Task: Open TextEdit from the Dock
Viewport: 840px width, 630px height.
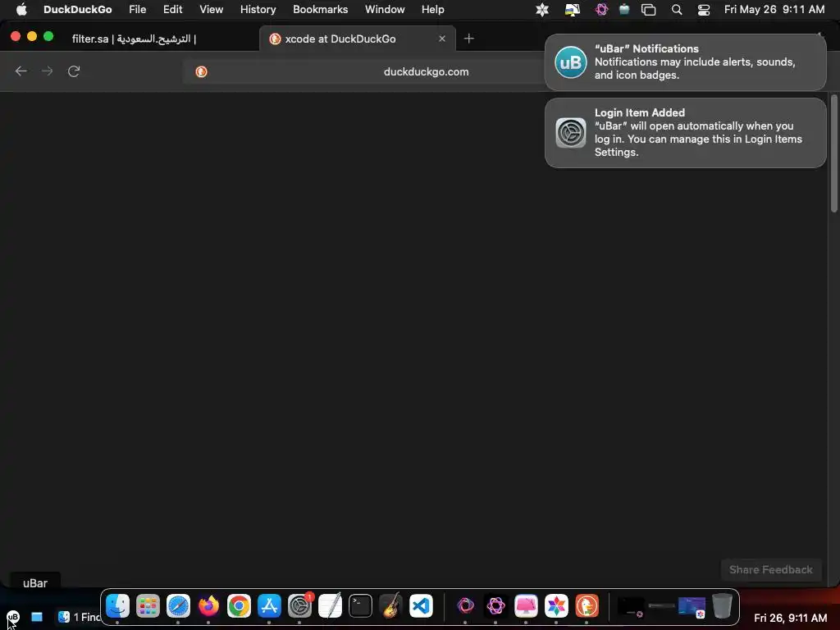Action: 330,606
